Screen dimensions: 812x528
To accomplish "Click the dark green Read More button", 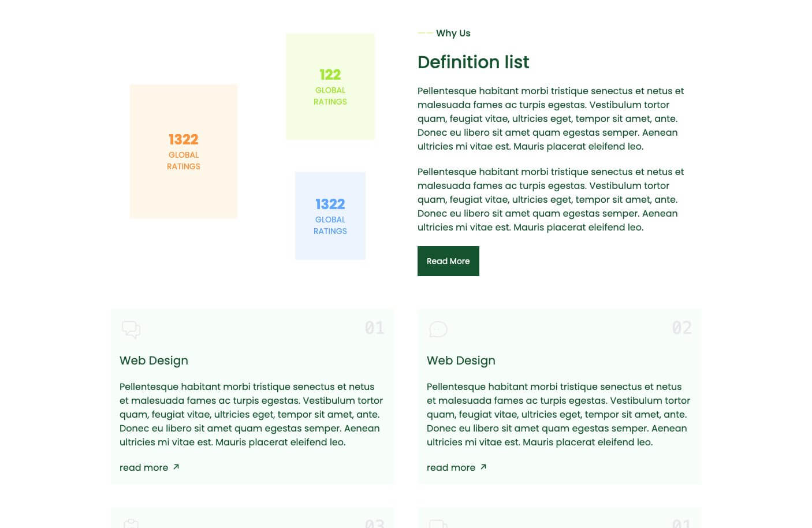I will [448, 261].
